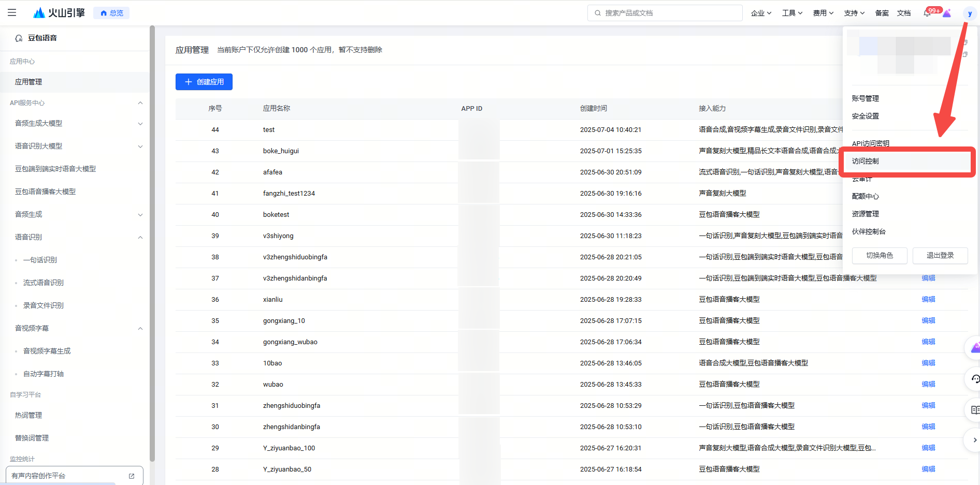Click the user avatar labeled y
This screenshot has width=980, height=485.
point(969,13)
